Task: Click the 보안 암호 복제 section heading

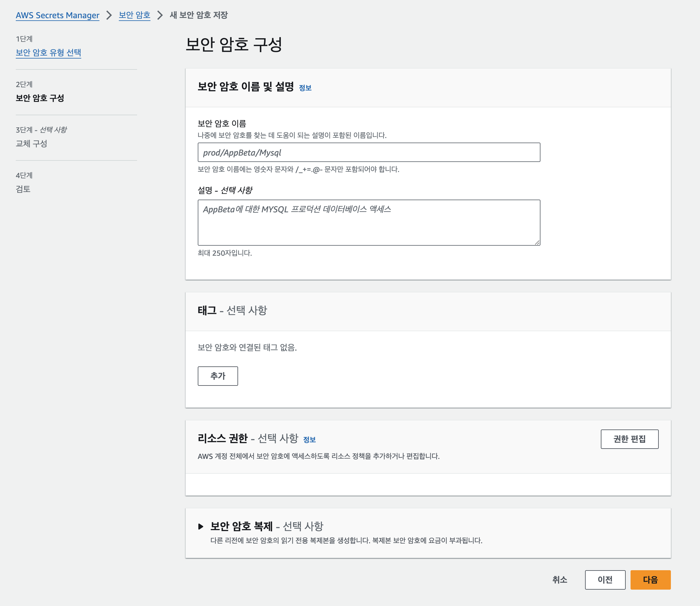Action: [x=241, y=526]
